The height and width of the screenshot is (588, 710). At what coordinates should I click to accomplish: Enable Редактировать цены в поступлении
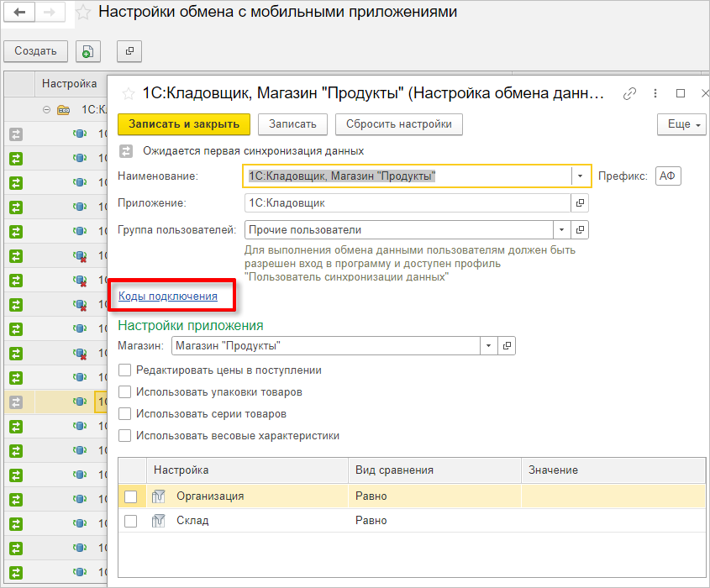124,370
